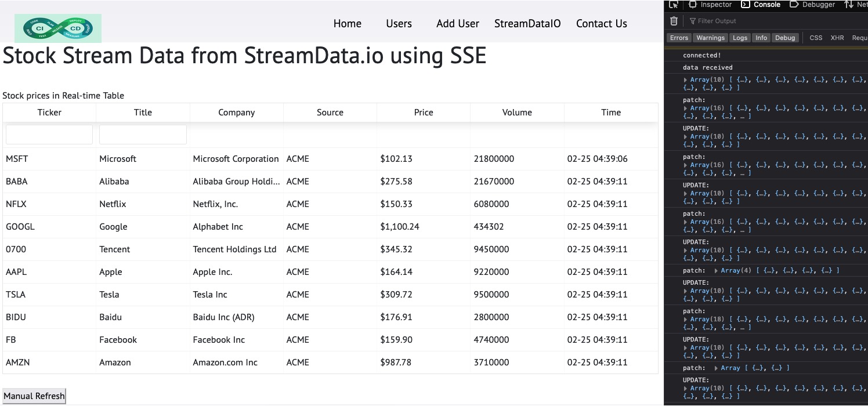Screen dimensions: 868x406
Task: Switch to the Console tab
Action: tap(761, 4)
